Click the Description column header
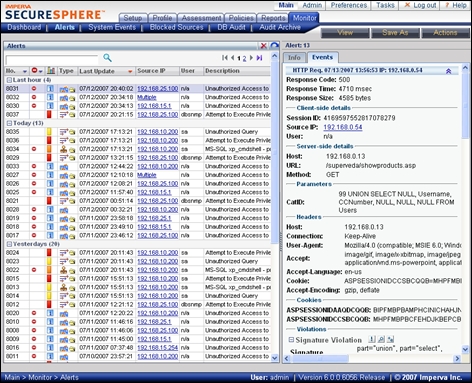Screen dimensions: 472x383 (237, 71)
